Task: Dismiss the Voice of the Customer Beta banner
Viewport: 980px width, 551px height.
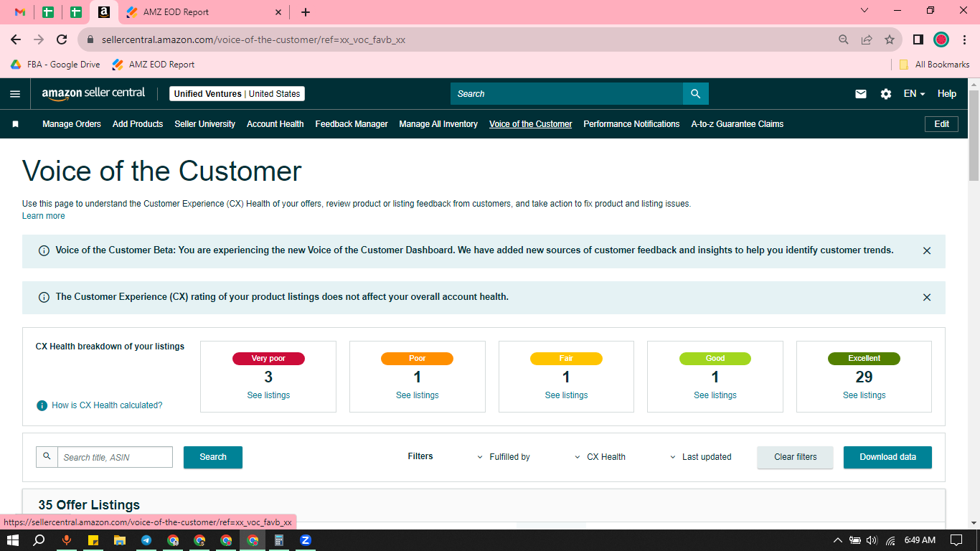Action: [x=927, y=251]
